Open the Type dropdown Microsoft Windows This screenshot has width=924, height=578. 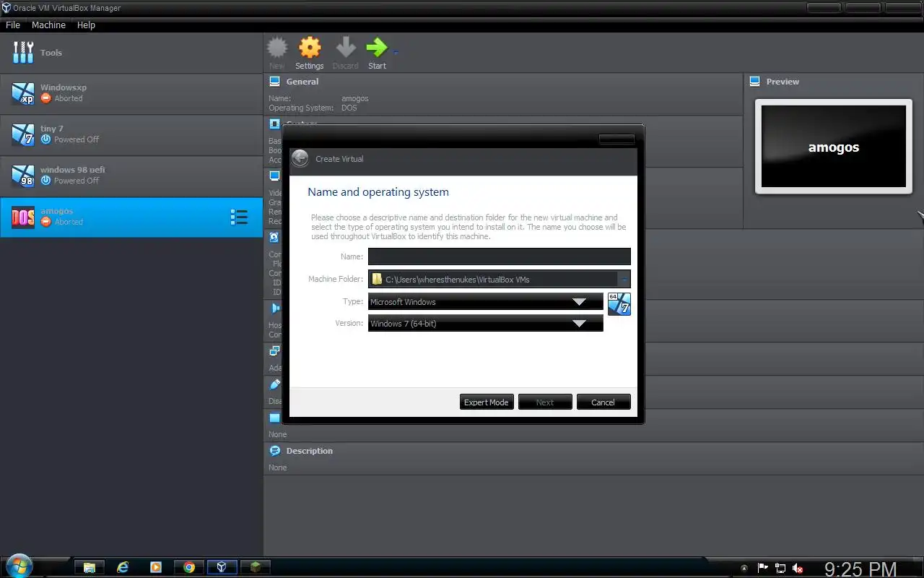[x=486, y=302]
